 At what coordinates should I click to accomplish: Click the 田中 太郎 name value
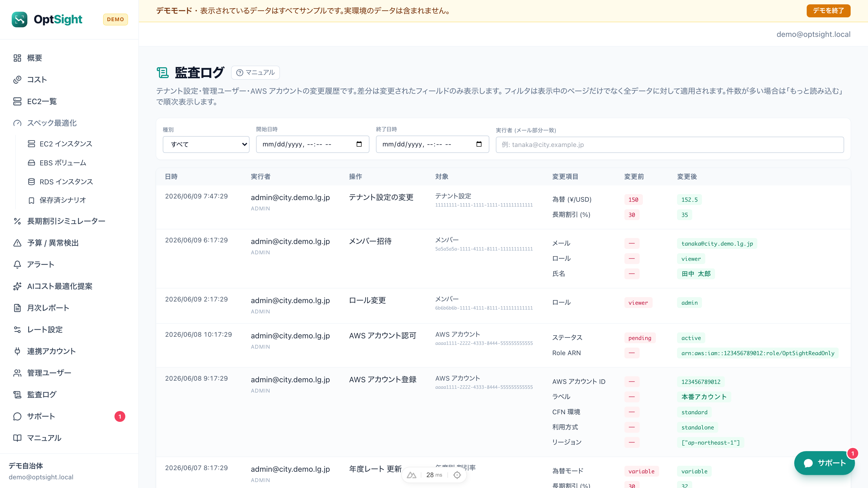pos(696,274)
